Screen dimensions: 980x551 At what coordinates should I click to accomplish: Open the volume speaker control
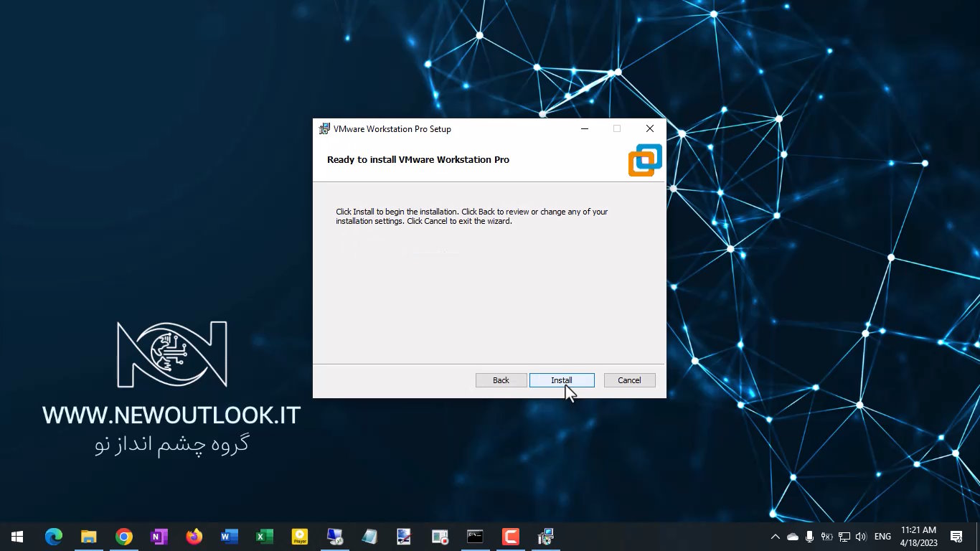861,537
